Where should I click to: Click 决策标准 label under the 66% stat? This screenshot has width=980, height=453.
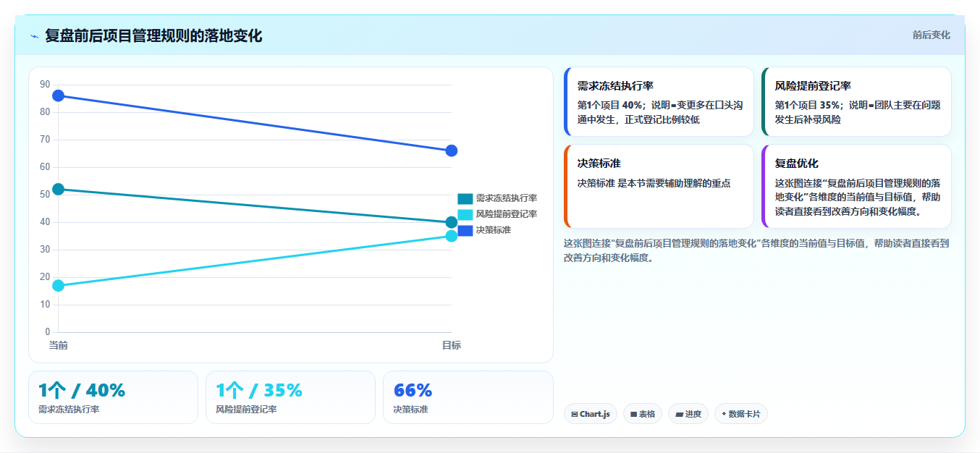tap(410, 410)
